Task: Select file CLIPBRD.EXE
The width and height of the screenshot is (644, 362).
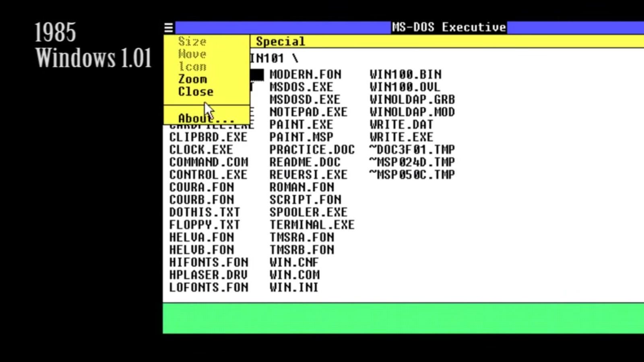Action: point(208,137)
